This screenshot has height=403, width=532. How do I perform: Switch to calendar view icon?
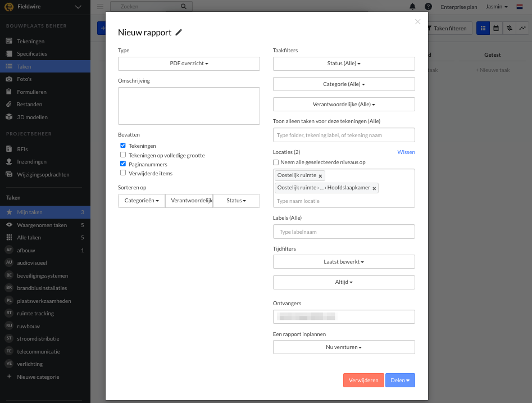pos(496,28)
